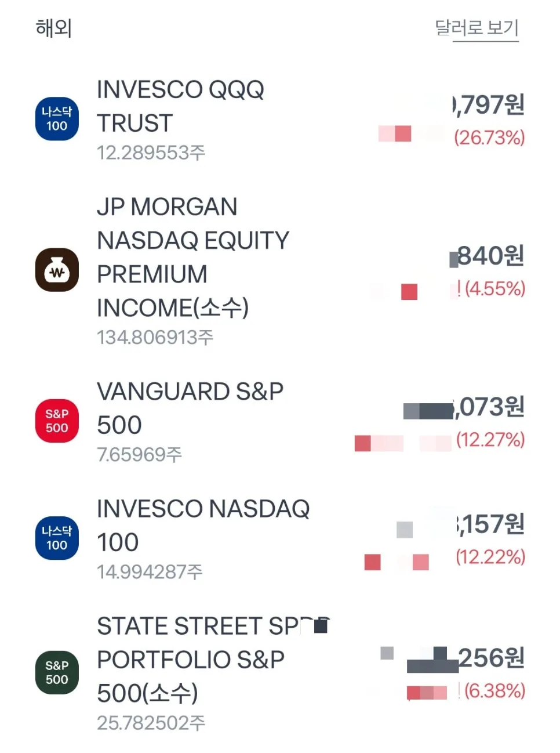This screenshot has height=753, width=560.
Task: Open the INVESCO NASDAQ 100 holding name
Action: (x=203, y=525)
